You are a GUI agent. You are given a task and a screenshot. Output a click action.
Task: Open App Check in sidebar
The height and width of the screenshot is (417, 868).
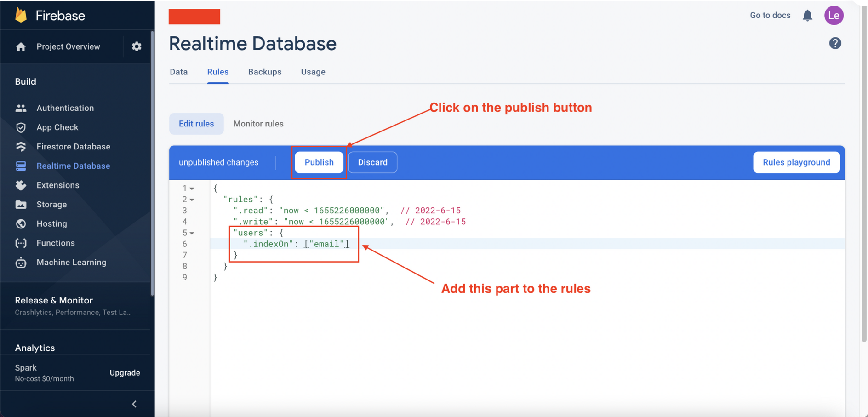coord(57,127)
